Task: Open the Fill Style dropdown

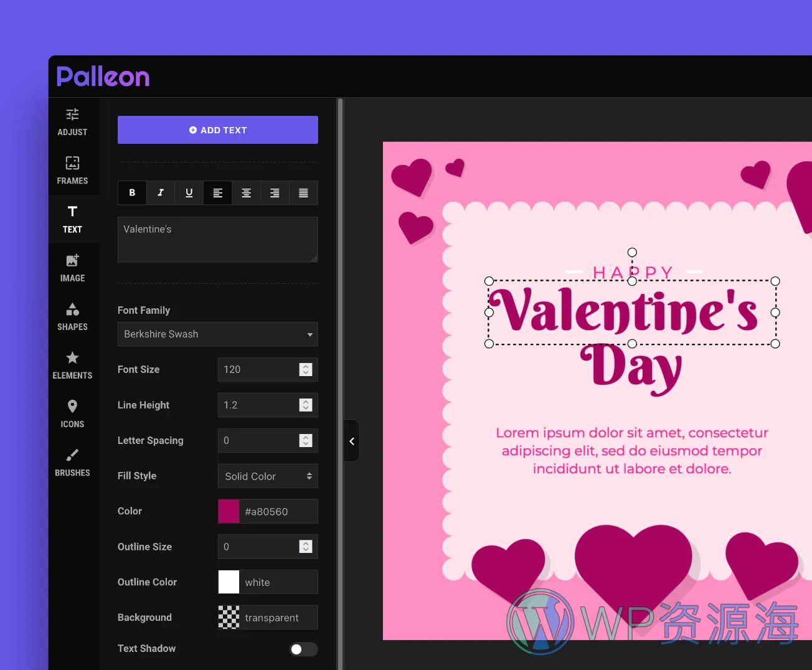Action: coord(267,476)
